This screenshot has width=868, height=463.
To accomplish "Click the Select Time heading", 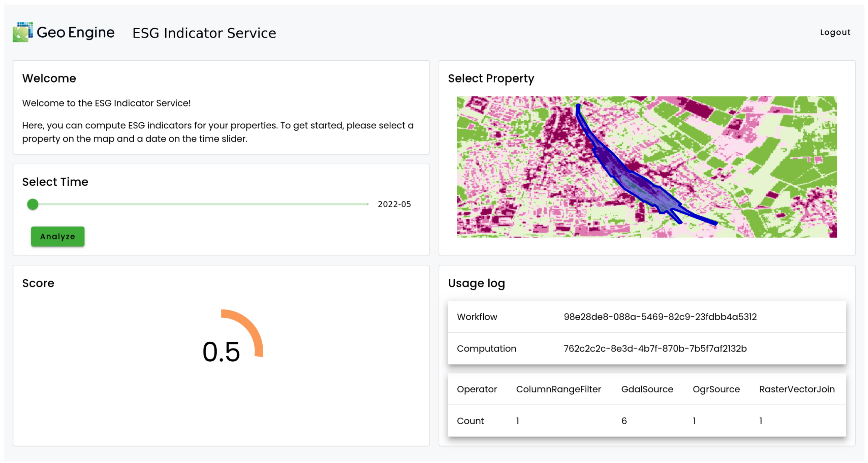I will coord(55,182).
